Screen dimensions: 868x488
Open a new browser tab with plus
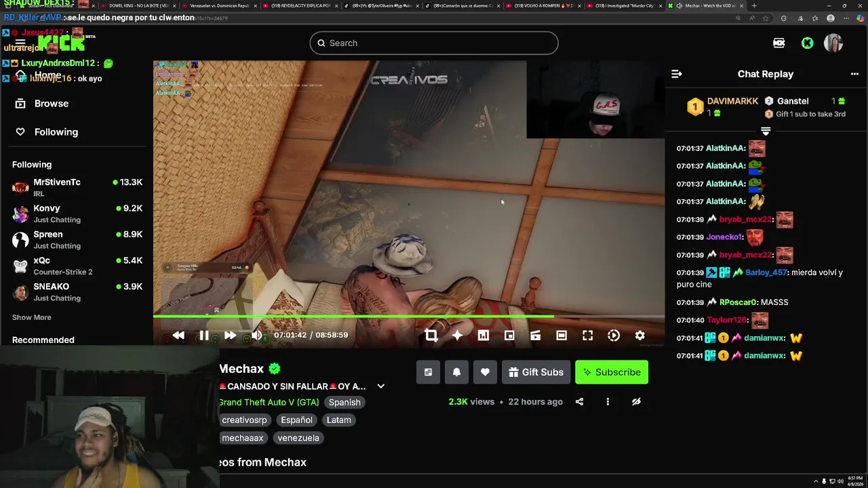tap(754, 5)
